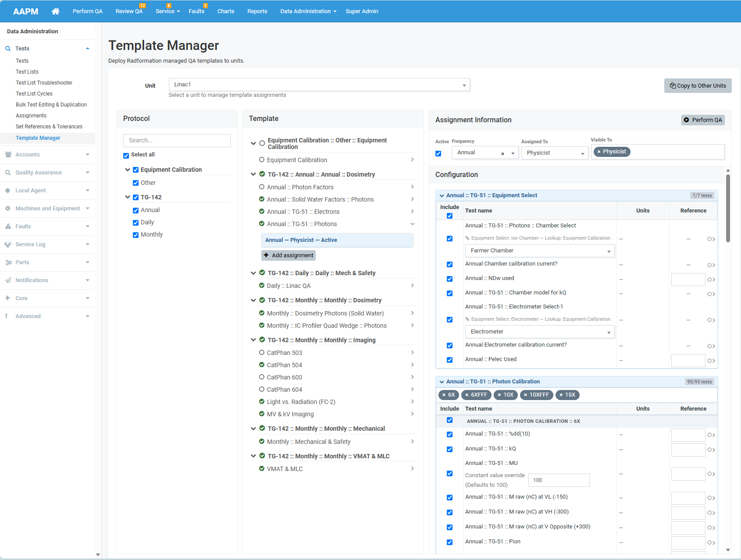Viewport: 741px width, 560px height.
Task: Click the Quality Assurance search icon
Action: click(x=8, y=172)
